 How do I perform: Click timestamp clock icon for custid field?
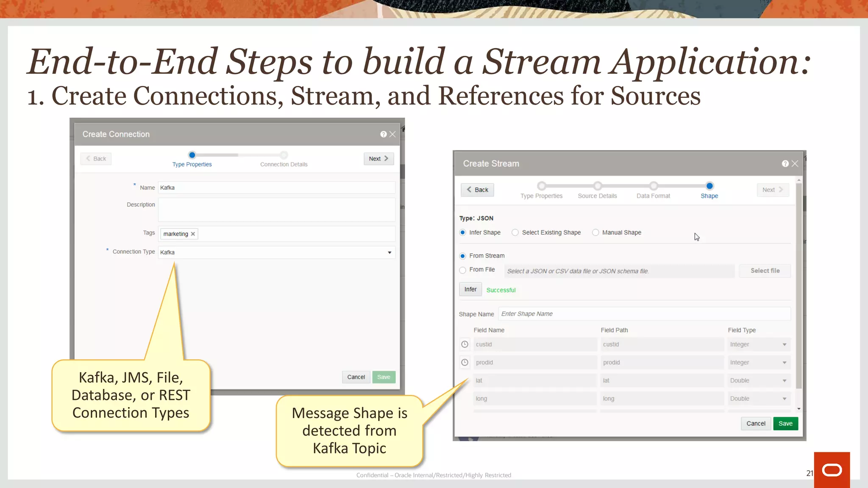tap(465, 344)
